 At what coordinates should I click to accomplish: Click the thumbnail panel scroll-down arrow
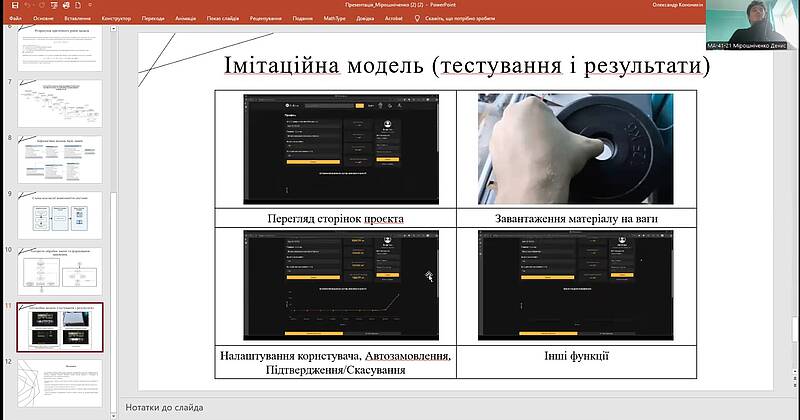113,416
